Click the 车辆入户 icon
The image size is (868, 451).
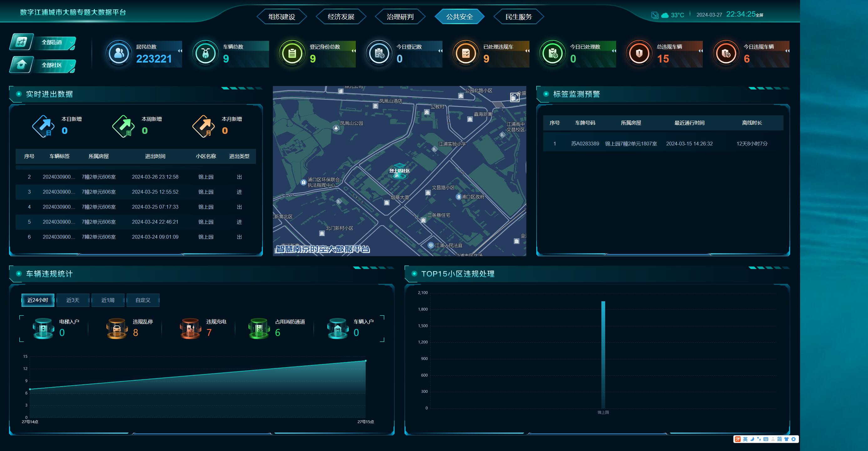tap(338, 328)
